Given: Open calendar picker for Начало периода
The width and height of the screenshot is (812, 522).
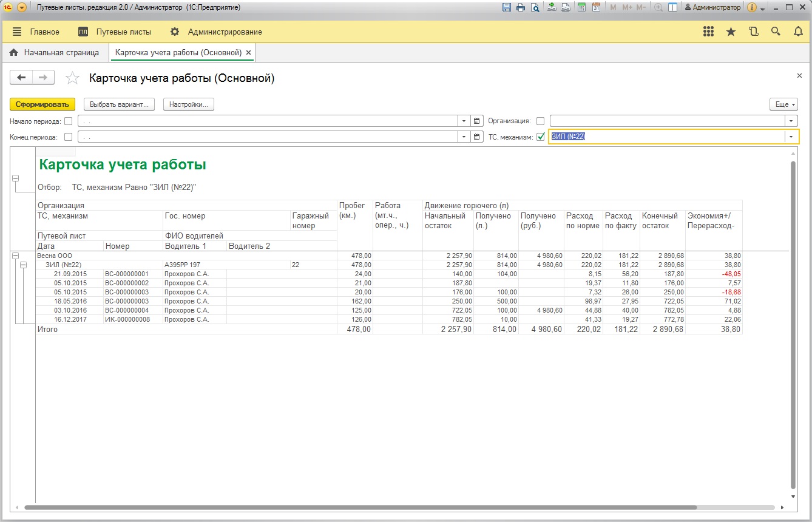Looking at the screenshot, I should [476, 121].
